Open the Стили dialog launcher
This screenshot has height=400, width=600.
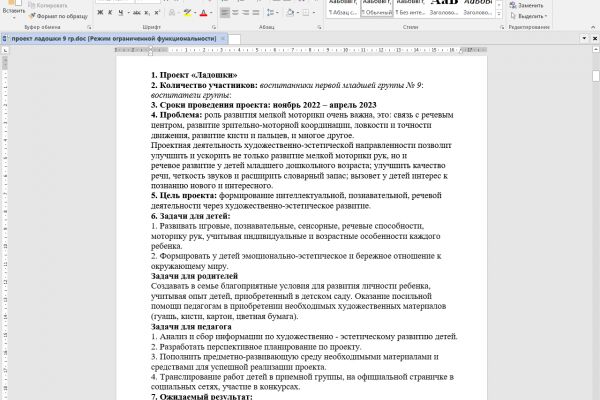(502, 27)
